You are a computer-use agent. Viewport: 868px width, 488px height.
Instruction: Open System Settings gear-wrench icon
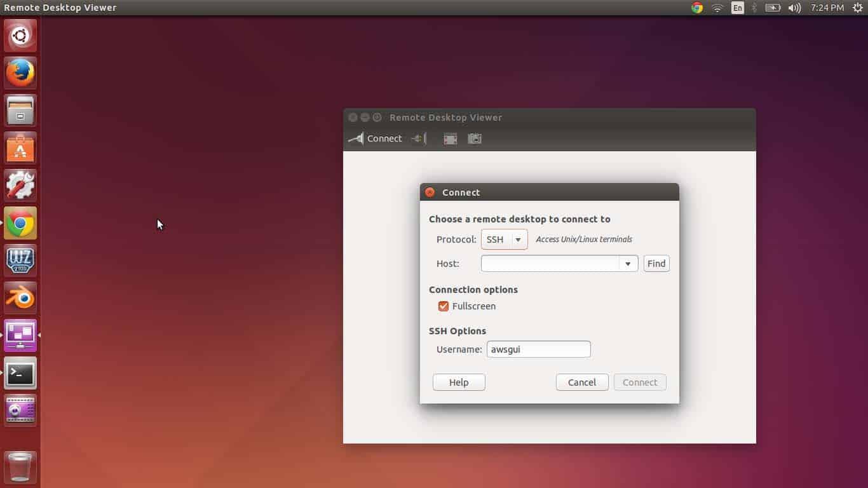pyautogui.click(x=20, y=185)
